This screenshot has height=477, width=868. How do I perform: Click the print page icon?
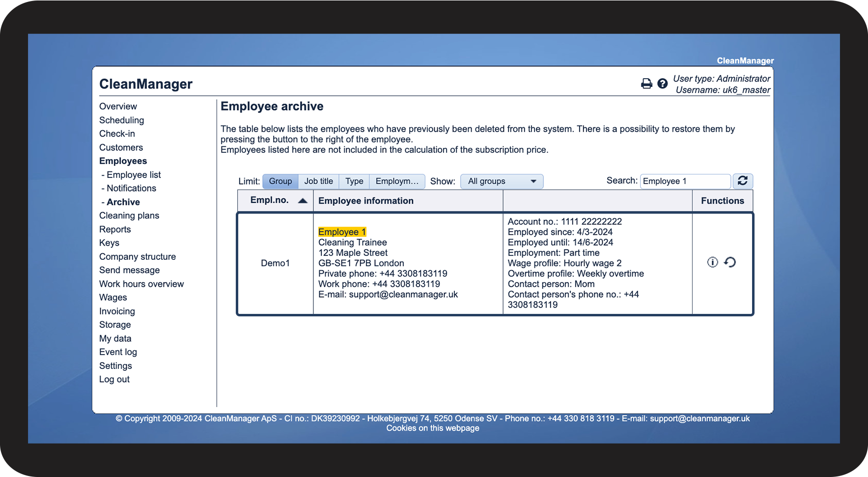pyautogui.click(x=646, y=84)
